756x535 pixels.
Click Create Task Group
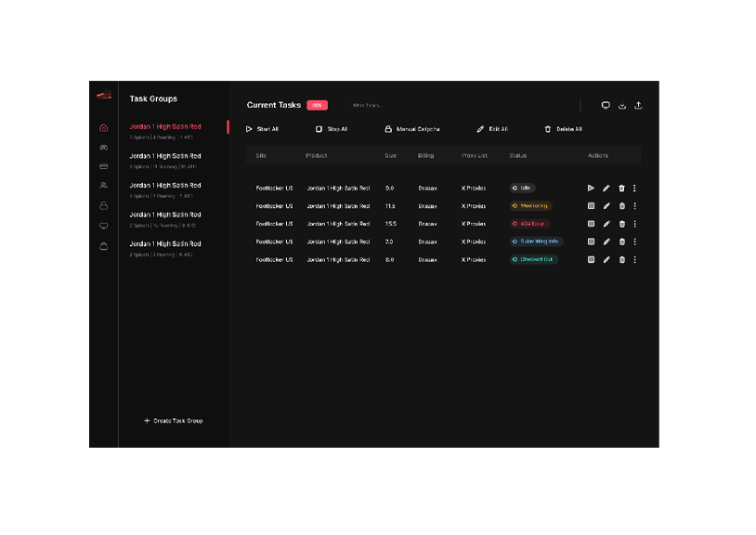[173, 421]
